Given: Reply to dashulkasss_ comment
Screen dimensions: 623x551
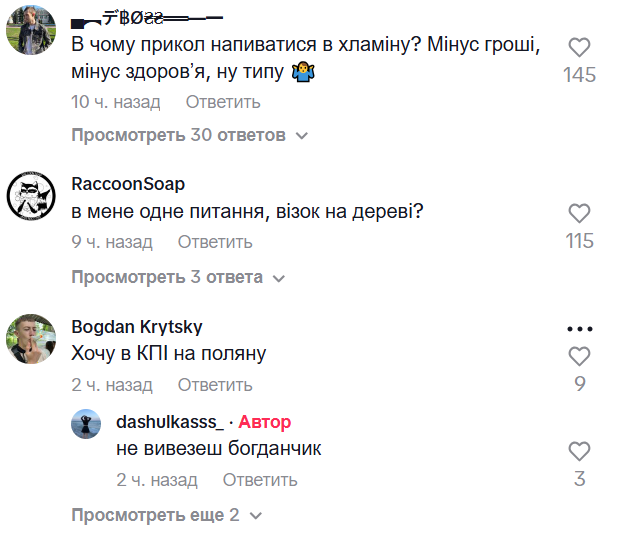Looking at the screenshot, I should click(x=260, y=480).
